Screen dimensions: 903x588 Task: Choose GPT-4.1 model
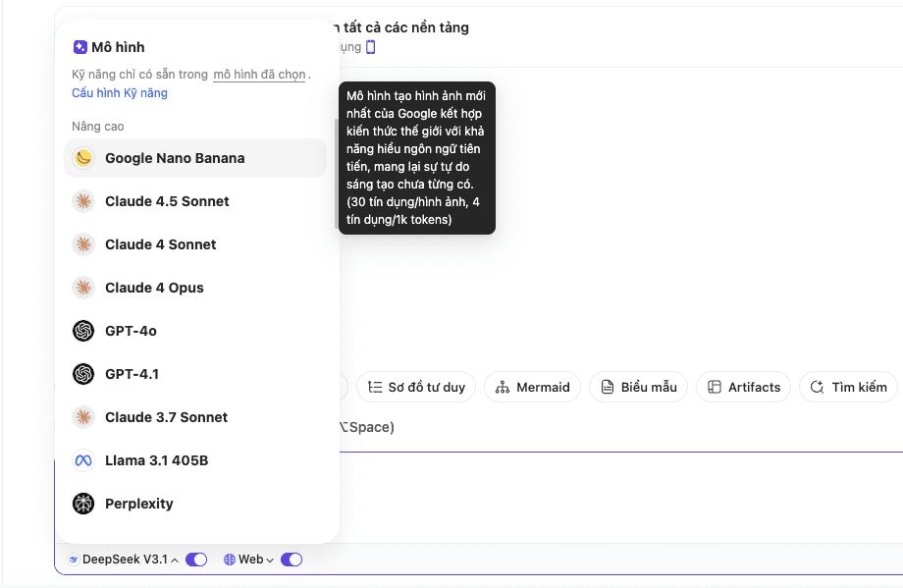pos(195,374)
